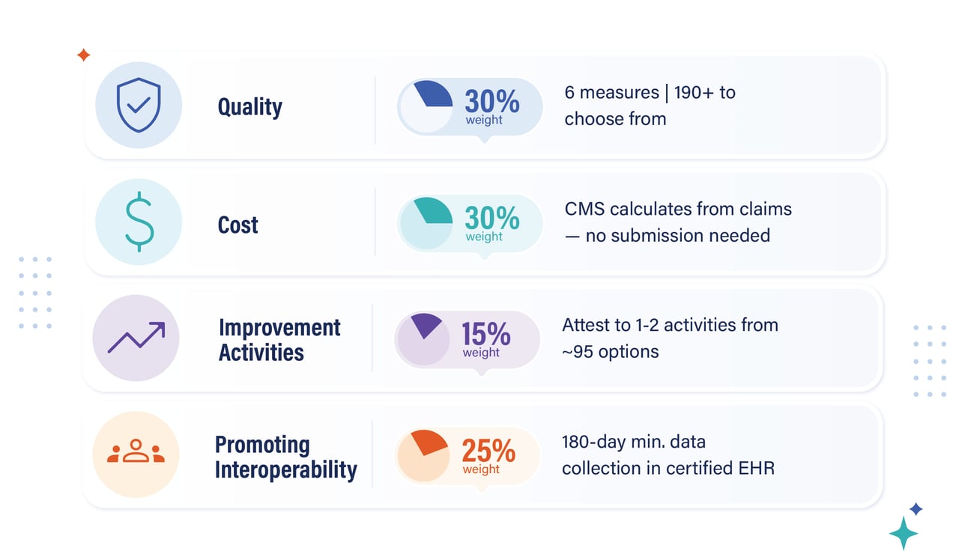Screen dimensions: 968x560
Task: Click the '180-day min. data collection' text
Action: point(668,454)
